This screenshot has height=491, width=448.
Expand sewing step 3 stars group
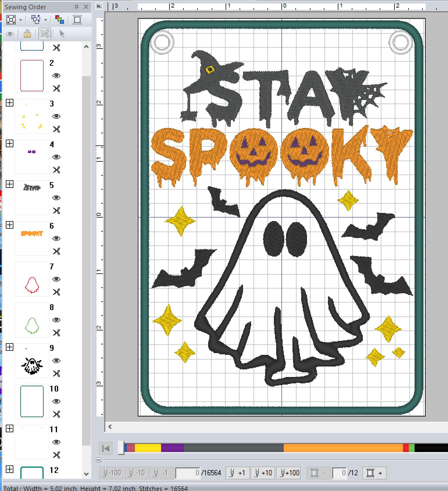tap(10, 103)
